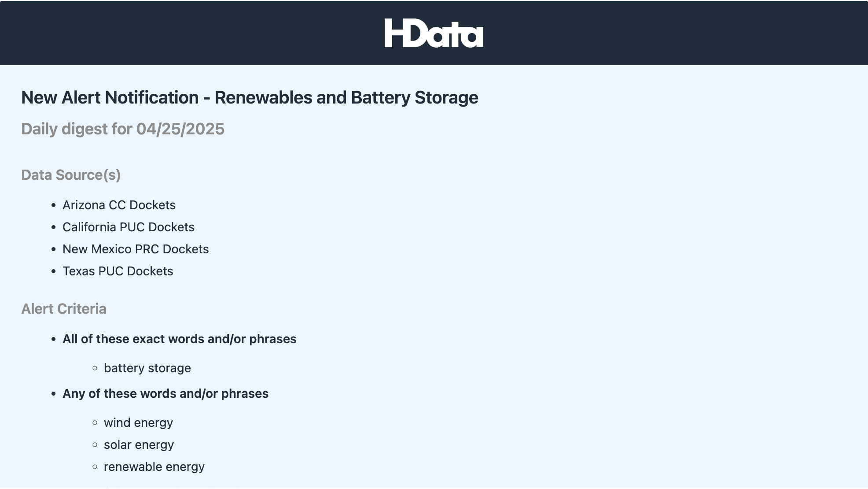Click the New Alert Notification title
868x489 pixels.
click(250, 97)
